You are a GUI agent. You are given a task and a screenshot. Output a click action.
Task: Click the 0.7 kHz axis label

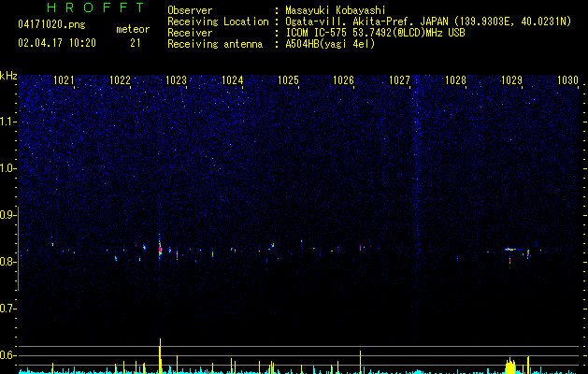coord(8,309)
